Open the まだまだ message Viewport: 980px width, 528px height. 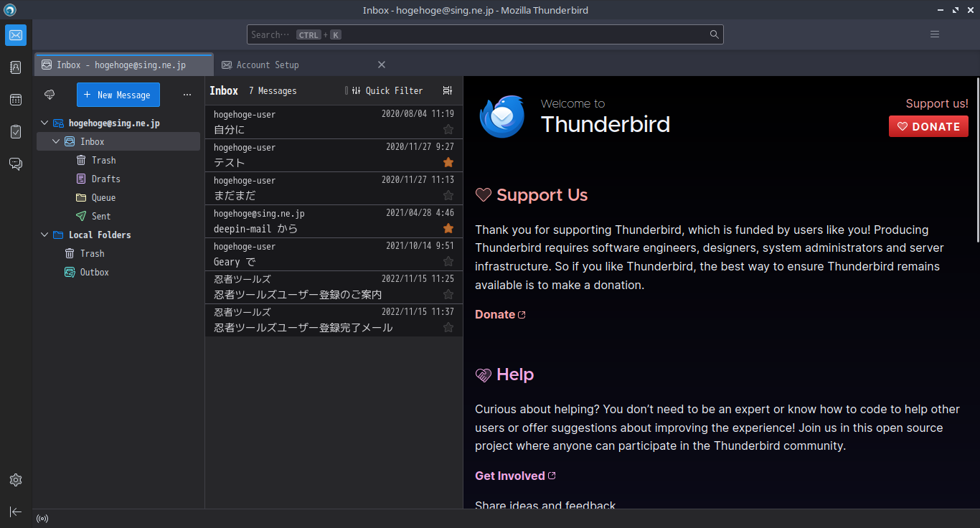334,189
